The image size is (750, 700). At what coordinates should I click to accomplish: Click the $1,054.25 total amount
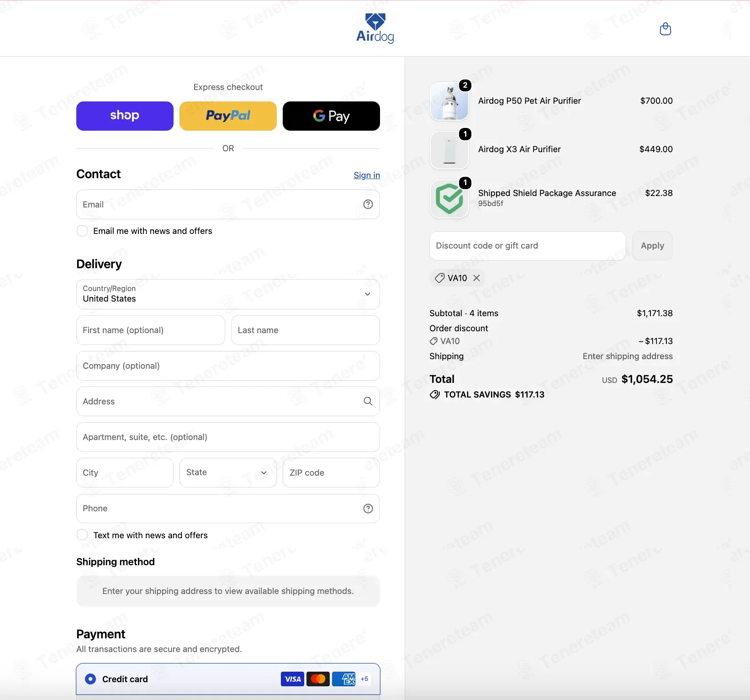[647, 379]
